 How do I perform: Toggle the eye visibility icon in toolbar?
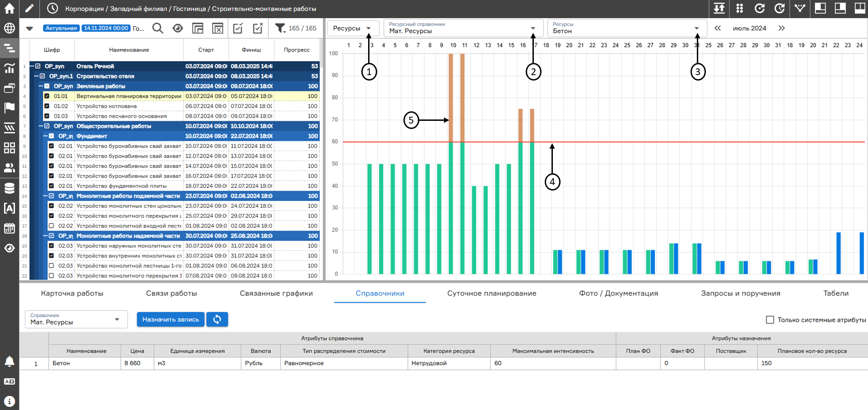pyautogui.click(x=178, y=28)
